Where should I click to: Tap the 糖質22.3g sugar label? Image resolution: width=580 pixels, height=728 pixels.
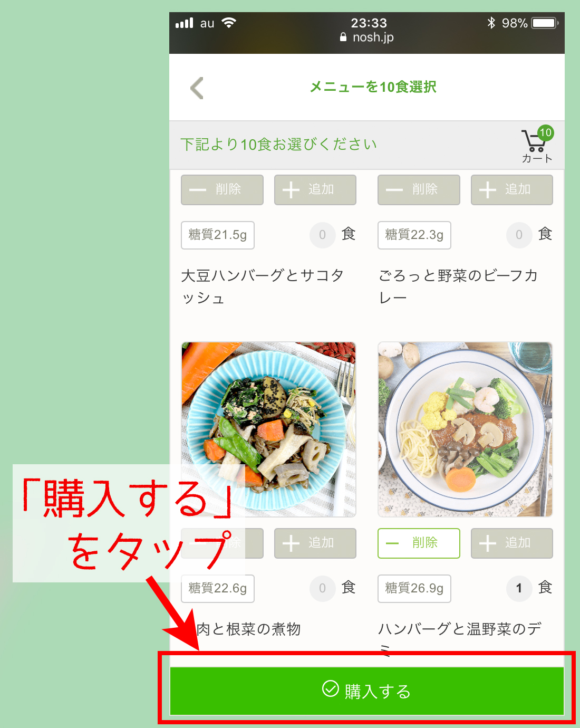click(x=414, y=235)
